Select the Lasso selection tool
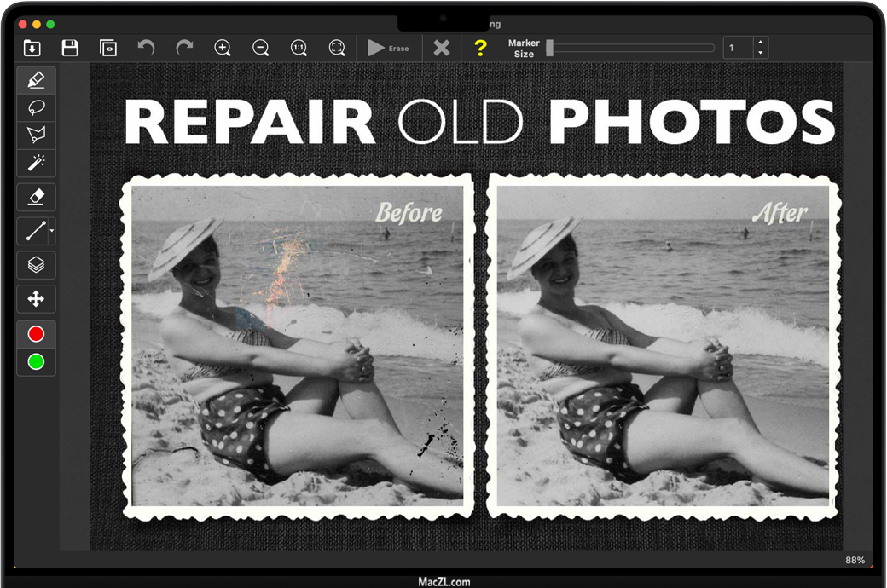The height and width of the screenshot is (588, 887). click(x=36, y=107)
